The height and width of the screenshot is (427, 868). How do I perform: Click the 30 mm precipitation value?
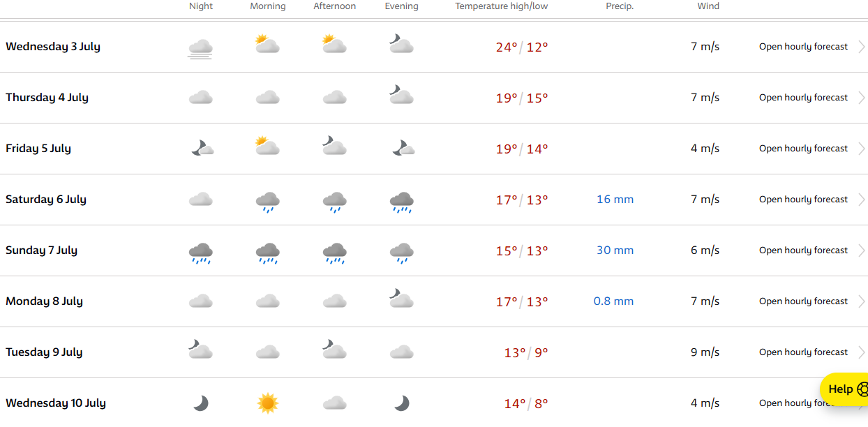[615, 250]
